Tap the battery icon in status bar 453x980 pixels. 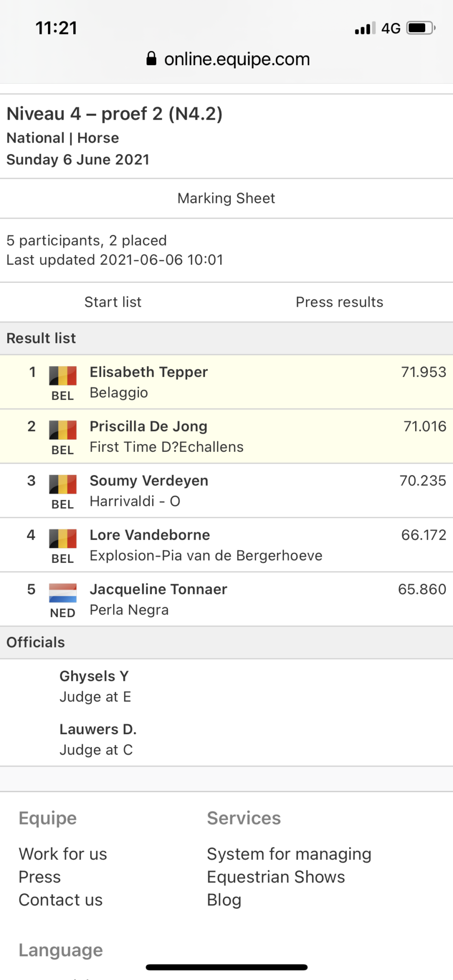pyautogui.click(x=420, y=28)
